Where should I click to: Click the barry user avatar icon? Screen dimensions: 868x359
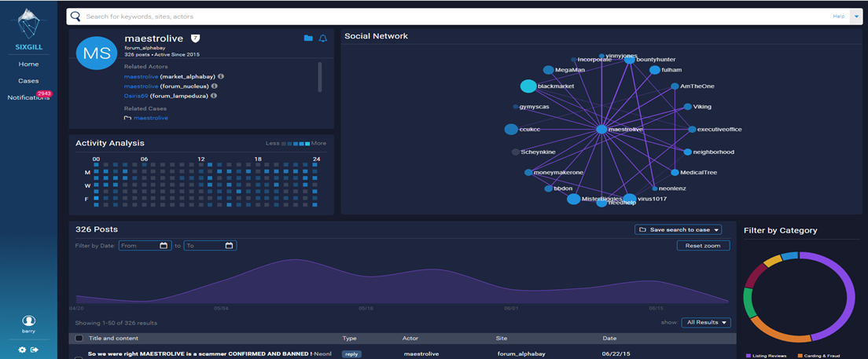(28, 321)
